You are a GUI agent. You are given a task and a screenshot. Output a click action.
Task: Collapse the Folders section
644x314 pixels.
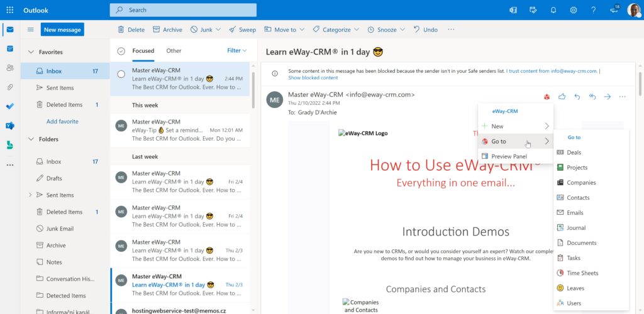click(30, 139)
